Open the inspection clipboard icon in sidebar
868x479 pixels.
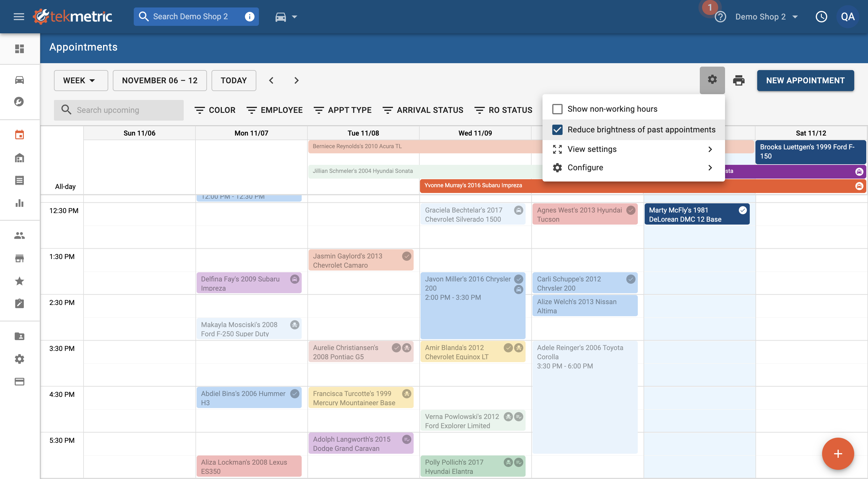[x=20, y=303]
